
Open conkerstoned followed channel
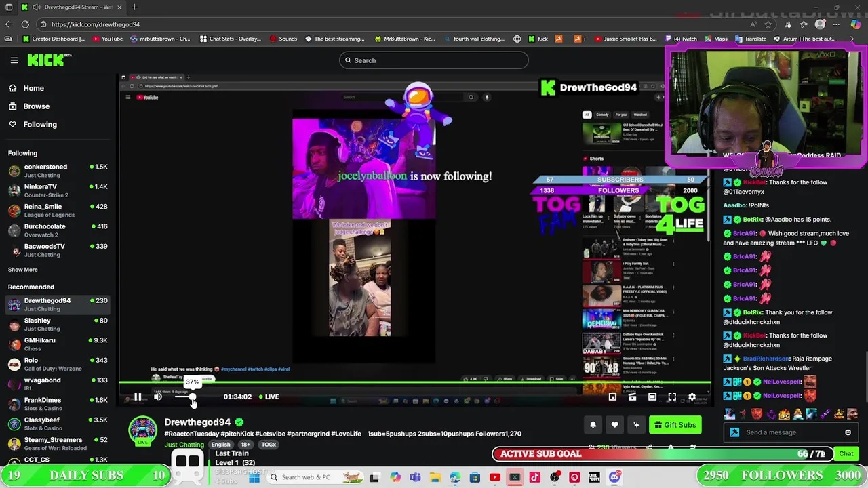[x=58, y=171]
